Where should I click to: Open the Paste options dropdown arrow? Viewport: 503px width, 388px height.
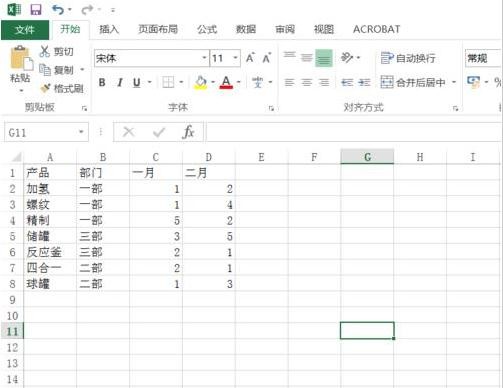(x=21, y=90)
